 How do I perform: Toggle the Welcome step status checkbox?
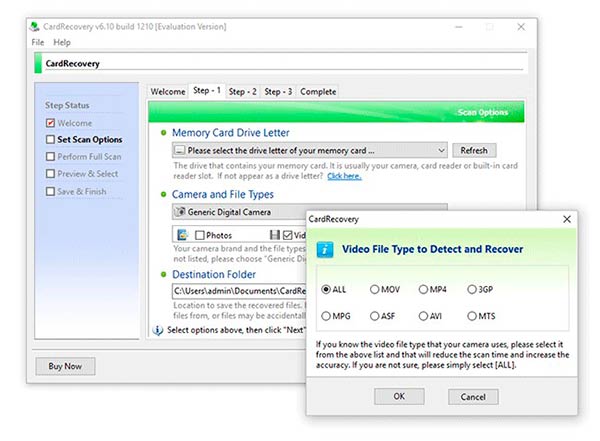click(x=50, y=123)
